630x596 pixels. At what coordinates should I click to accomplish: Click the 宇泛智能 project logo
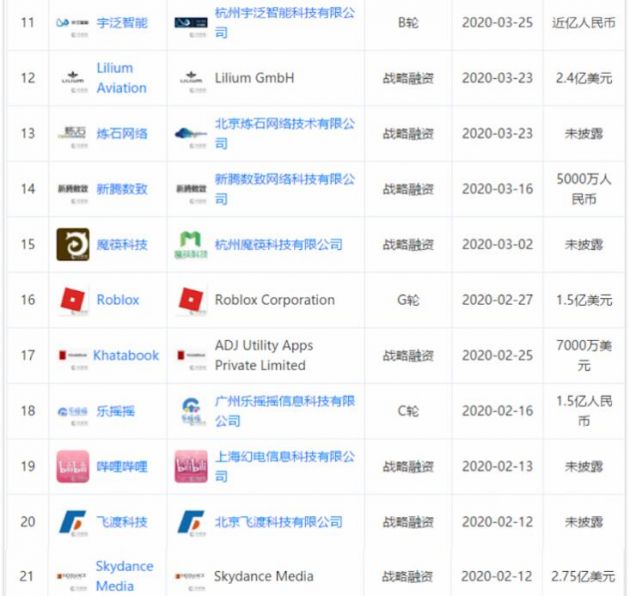tap(73, 25)
